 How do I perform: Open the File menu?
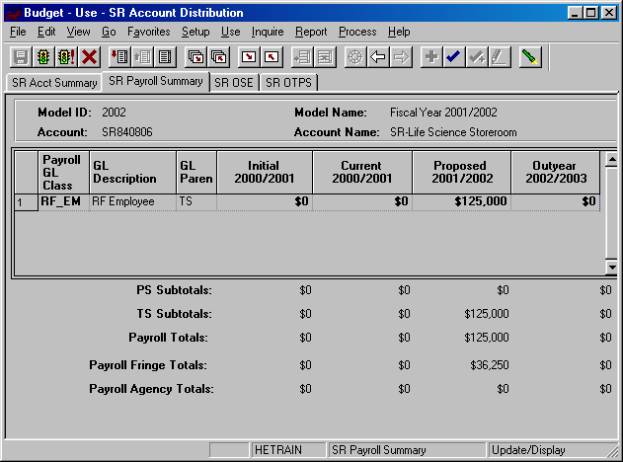click(x=18, y=32)
